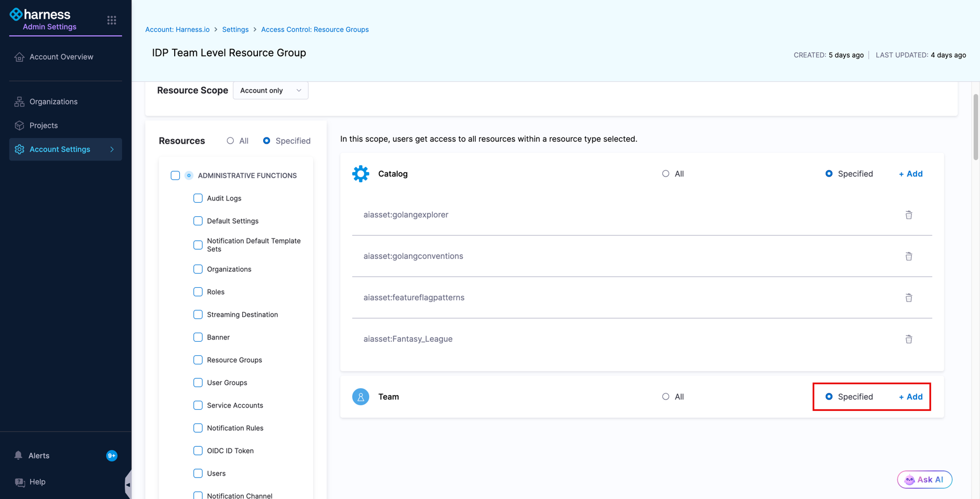
Task: Click the Account: Harness.io breadcrumb
Action: pos(178,30)
